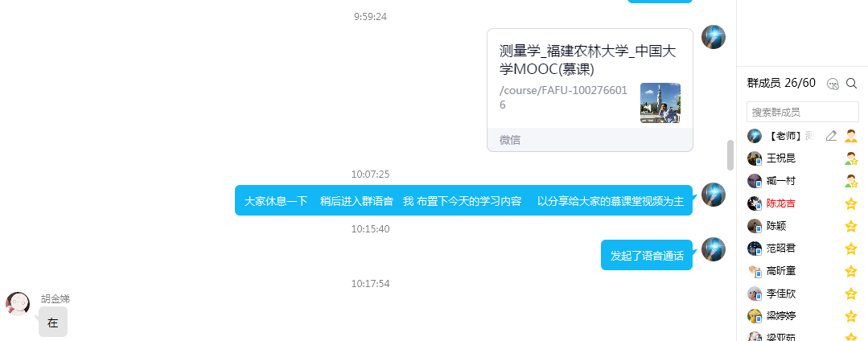Screen dimensions: 868x341
Task: Open the 测量学 MOOC course link card
Action: 590,90
